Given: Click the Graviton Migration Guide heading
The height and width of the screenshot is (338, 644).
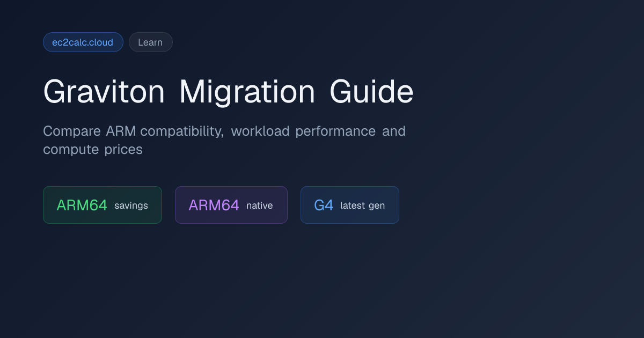Looking at the screenshot, I should (x=228, y=92).
